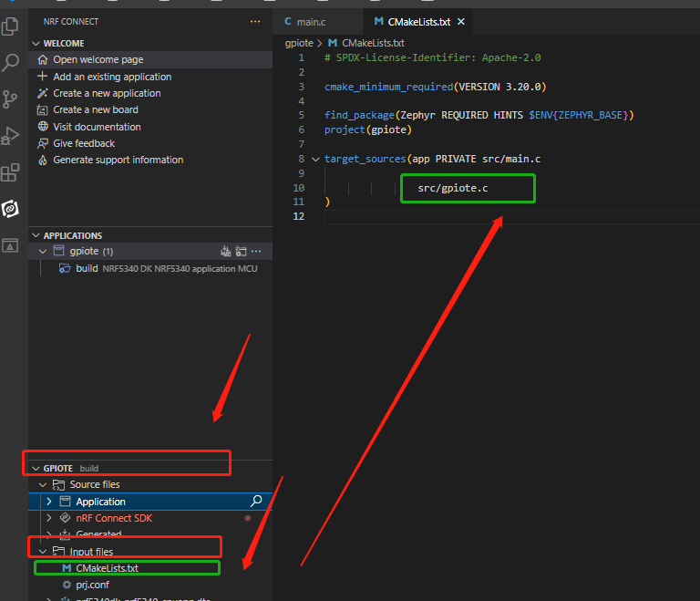
Task: Click wand icon to create a new application
Action: 43,93
